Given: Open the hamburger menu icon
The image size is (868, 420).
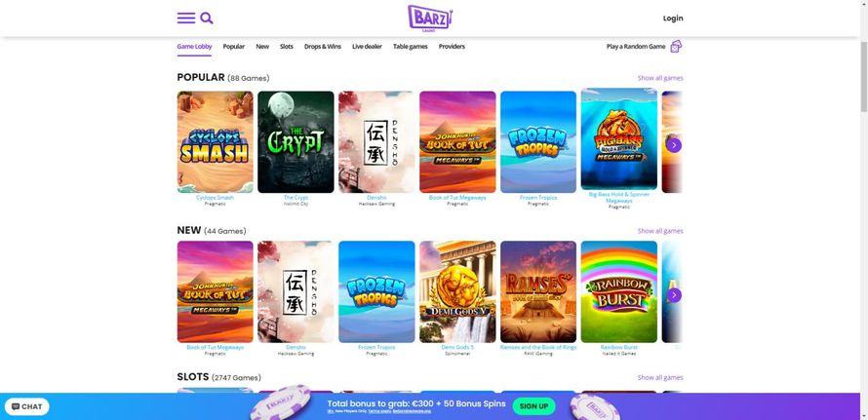Looking at the screenshot, I should pos(186,19).
